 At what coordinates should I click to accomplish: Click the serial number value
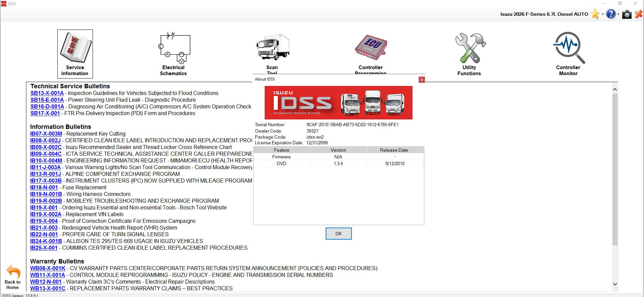click(x=353, y=125)
